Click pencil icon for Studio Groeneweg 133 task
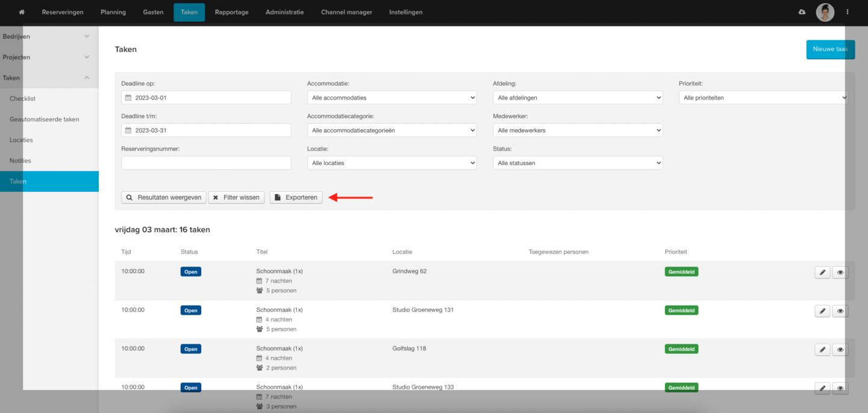The image size is (868, 413). 822,388
